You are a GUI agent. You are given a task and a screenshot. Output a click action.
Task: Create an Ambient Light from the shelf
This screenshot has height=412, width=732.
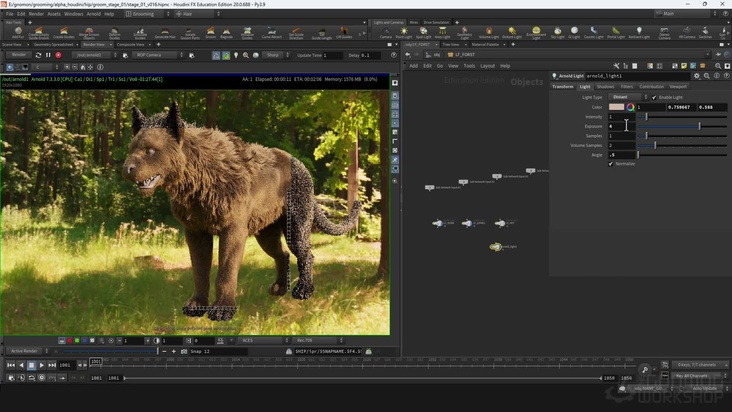[x=639, y=33]
